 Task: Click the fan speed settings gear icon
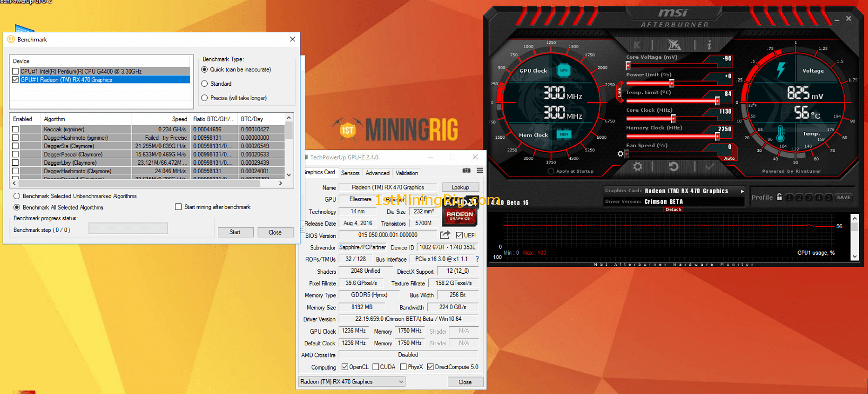[x=621, y=154]
